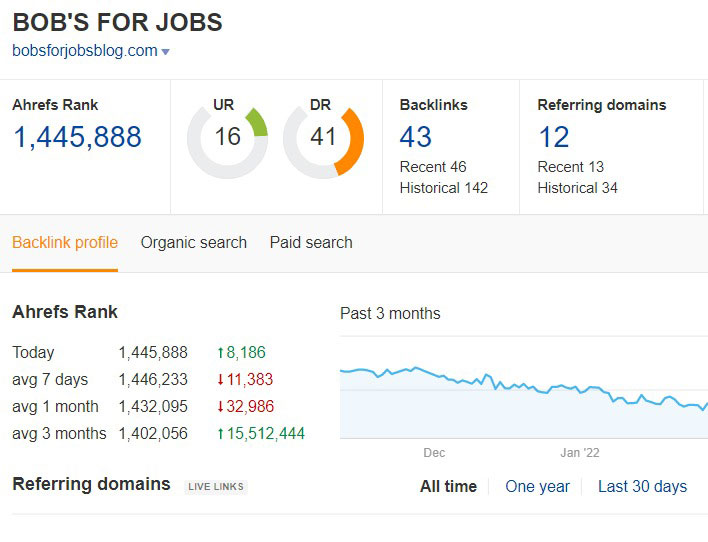Click the avg 1 month value 1,432,095
This screenshot has width=708, height=542.
[153, 406]
